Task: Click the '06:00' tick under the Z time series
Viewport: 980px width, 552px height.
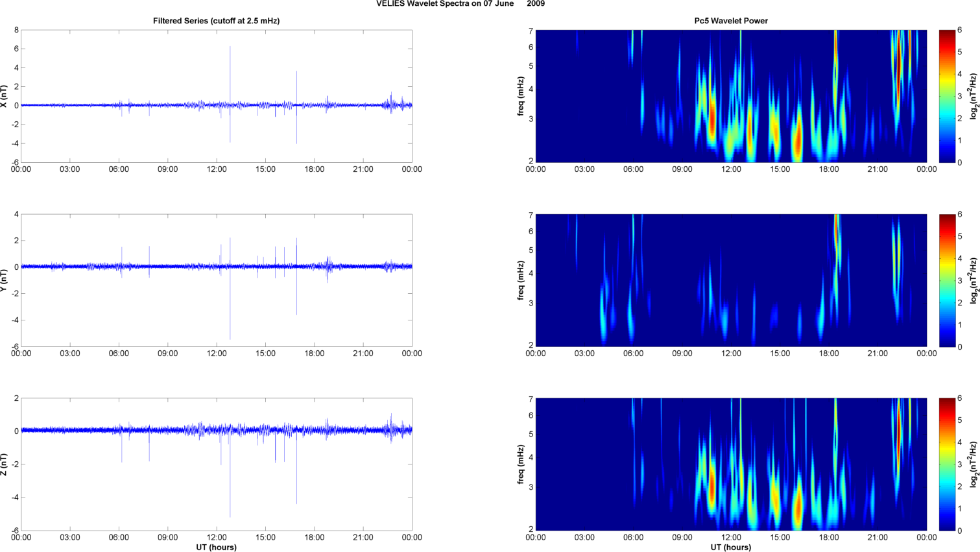Action: 119,538
